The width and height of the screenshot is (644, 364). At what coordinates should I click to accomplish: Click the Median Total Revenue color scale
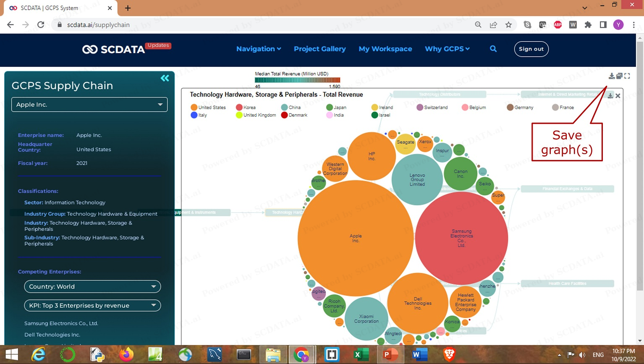[297, 80]
